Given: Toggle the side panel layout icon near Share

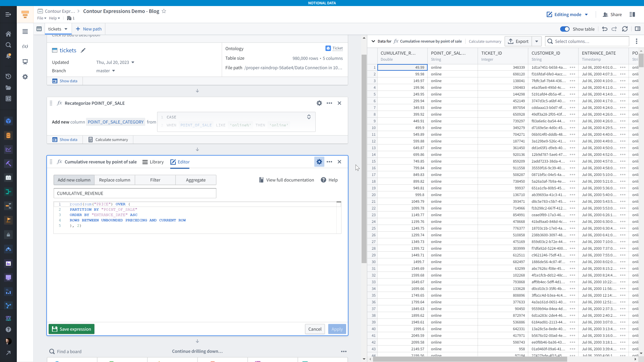Looking at the screenshot, I should click(x=632, y=14).
